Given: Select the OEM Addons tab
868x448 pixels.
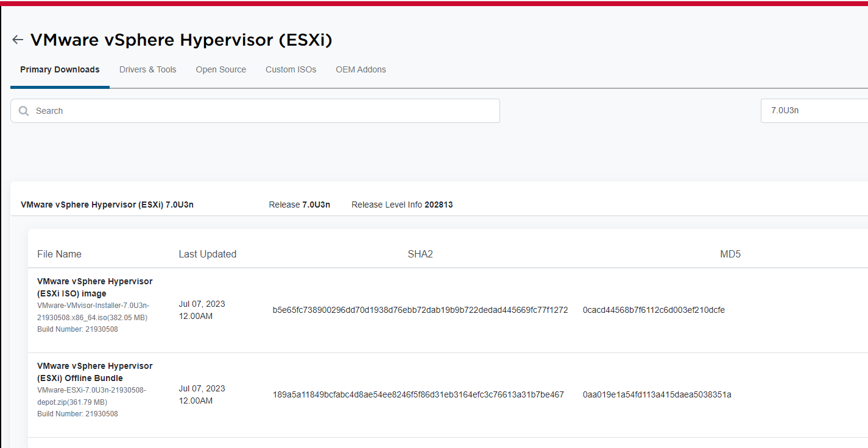Looking at the screenshot, I should (x=361, y=69).
